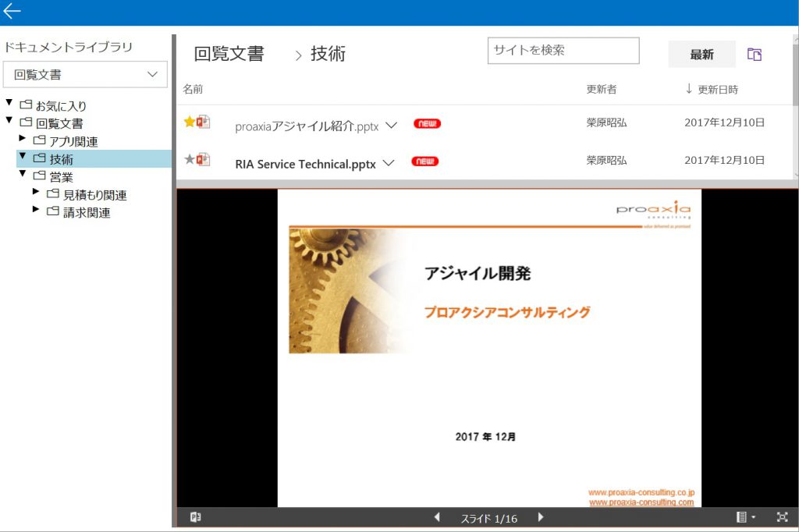Click the ドキュメントライブラリ heading

[69, 47]
